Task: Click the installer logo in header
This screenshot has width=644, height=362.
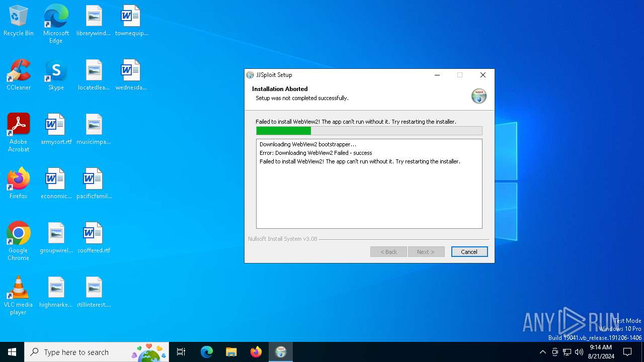Action: (478, 96)
